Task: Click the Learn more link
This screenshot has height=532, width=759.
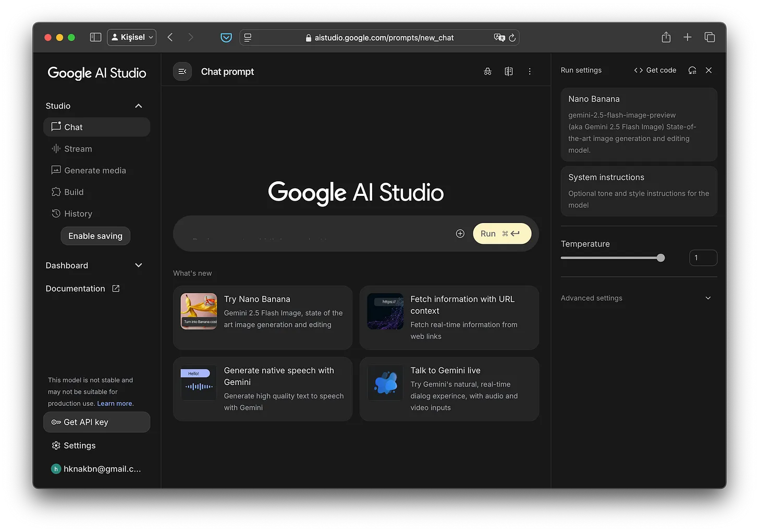Action: tap(115, 403)
